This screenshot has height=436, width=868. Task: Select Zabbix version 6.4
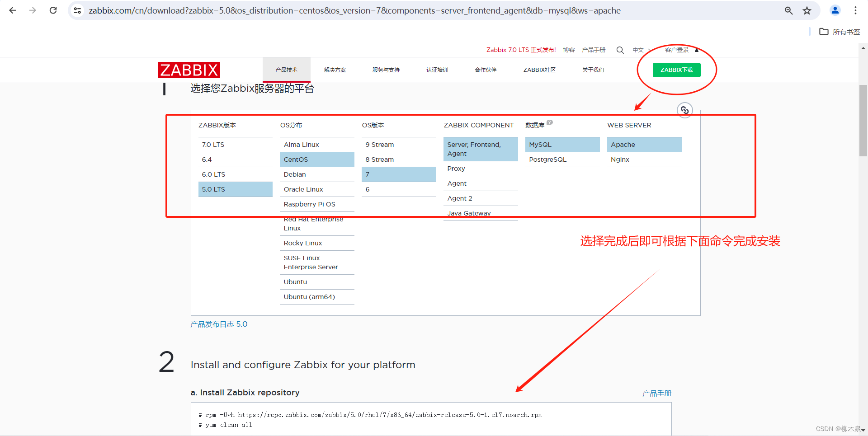[236, 159]
